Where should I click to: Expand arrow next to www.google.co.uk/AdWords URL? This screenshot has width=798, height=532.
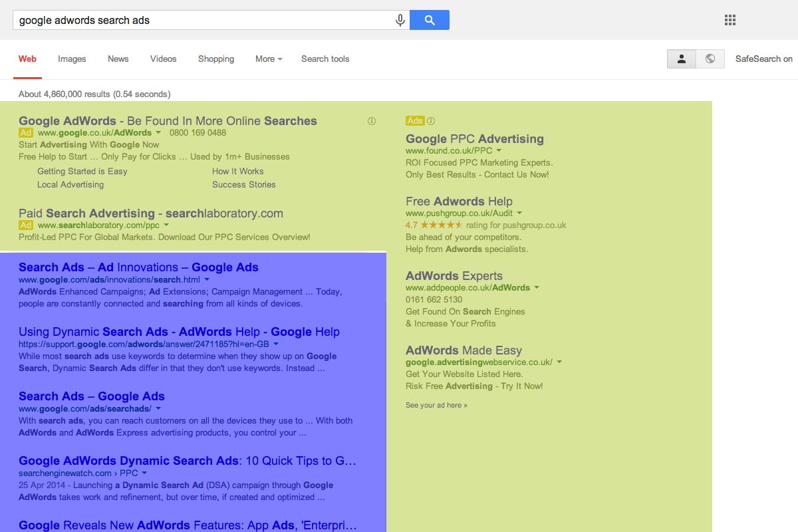click(158, 133)
